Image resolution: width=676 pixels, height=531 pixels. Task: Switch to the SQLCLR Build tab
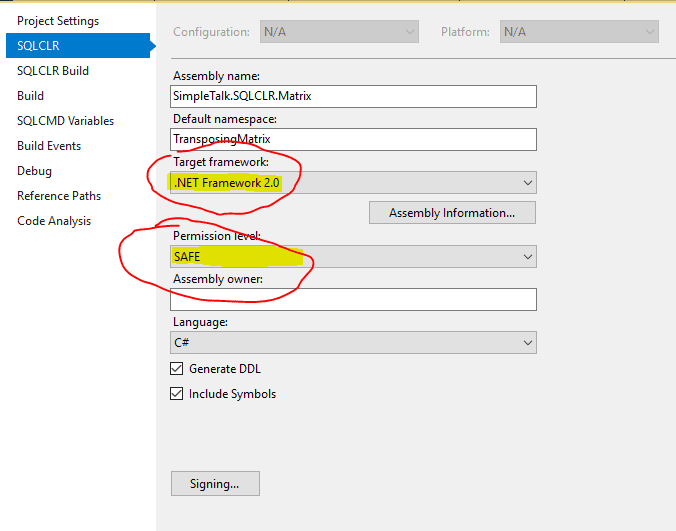coord(53,71)
